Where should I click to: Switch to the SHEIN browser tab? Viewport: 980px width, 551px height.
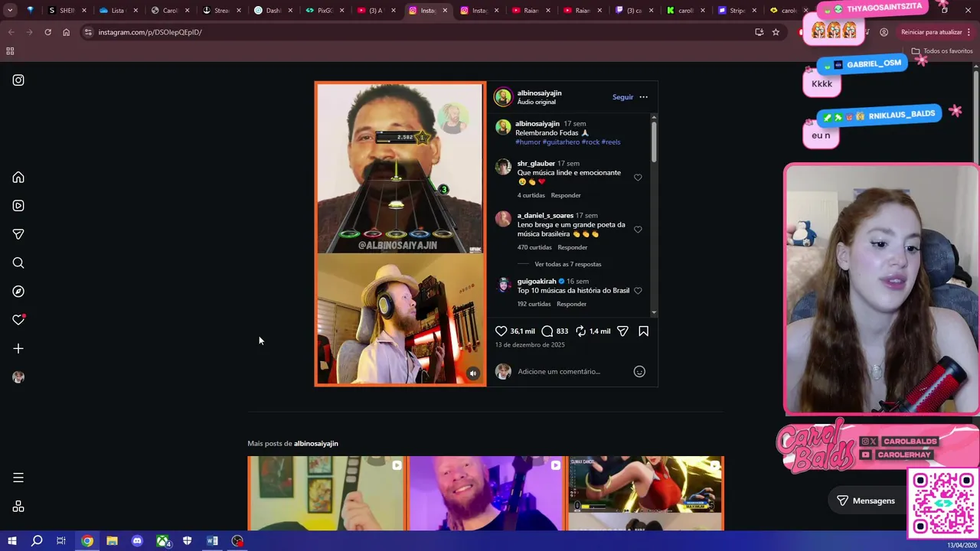point(67,11)
